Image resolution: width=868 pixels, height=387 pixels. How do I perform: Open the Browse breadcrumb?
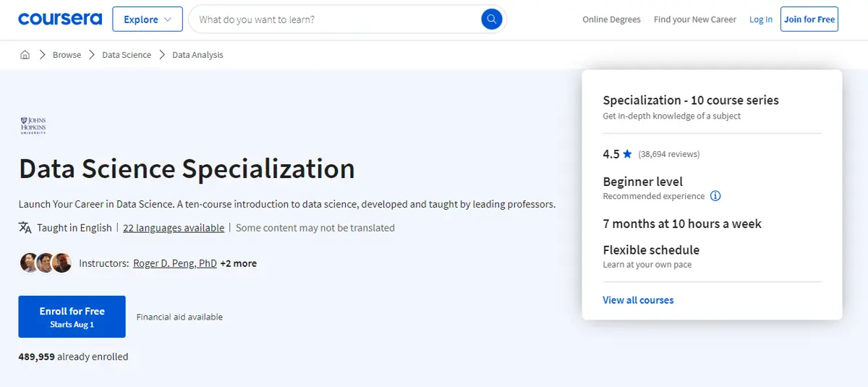(67, 55)
